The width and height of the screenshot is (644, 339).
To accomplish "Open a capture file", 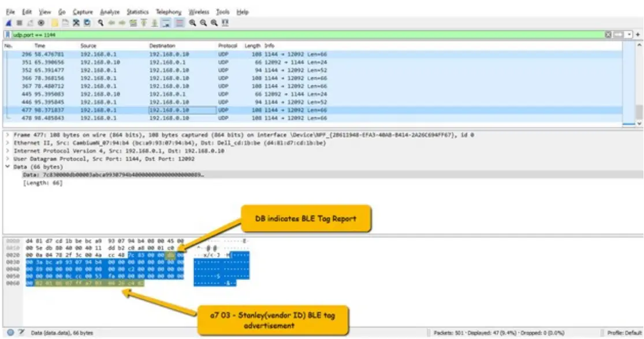I will click(55, 23).
